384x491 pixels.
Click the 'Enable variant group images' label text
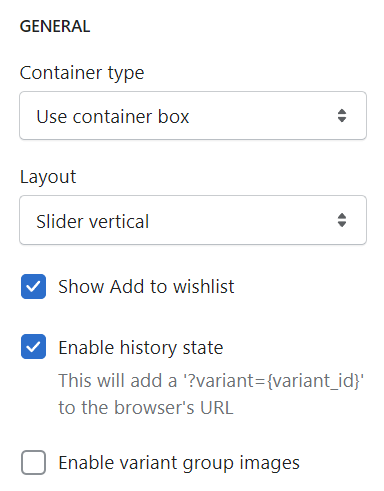click(179, 463)
